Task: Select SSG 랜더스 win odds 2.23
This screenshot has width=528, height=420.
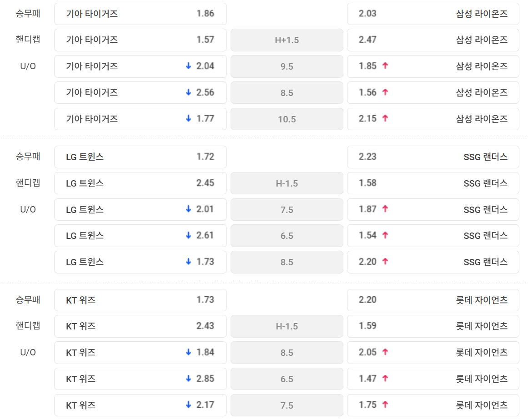Action: coord(433,157)
